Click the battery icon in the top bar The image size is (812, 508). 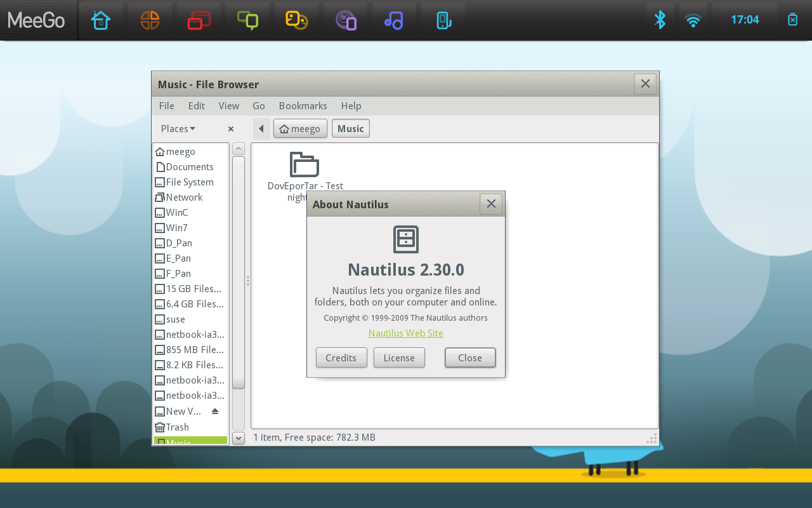792,20
